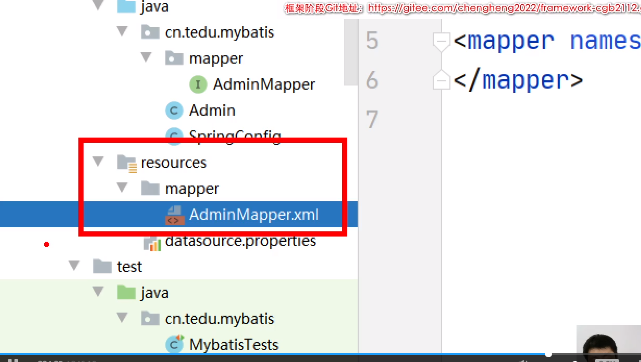Collapse the resources folder
Viewport: 641px width, 362px height.
click(x=98, y=161)
